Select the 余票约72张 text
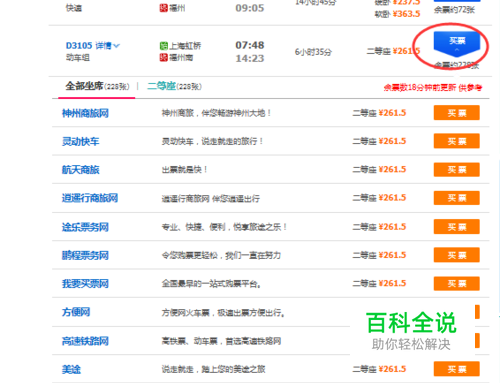 click(454, 10)
